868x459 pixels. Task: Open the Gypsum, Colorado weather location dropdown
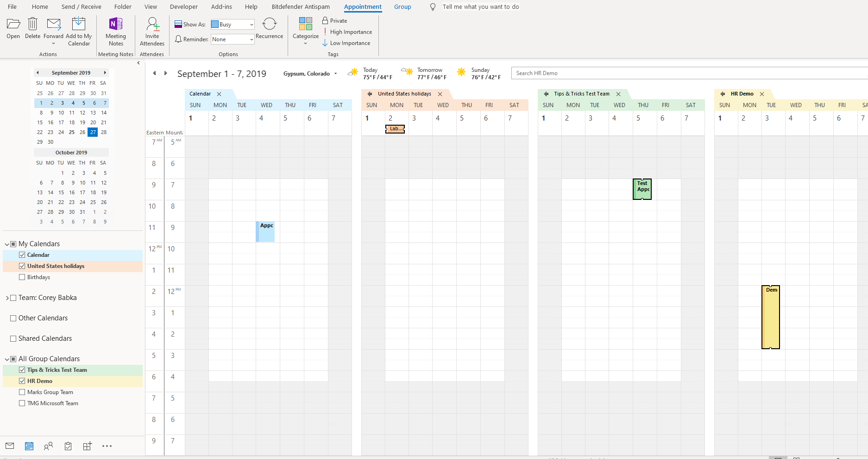click(x=335, y=74)
